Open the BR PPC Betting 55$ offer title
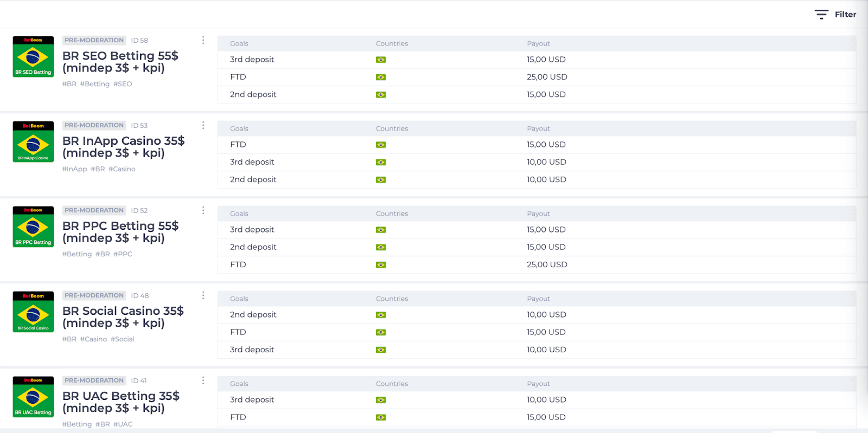 tap(120, 232)
